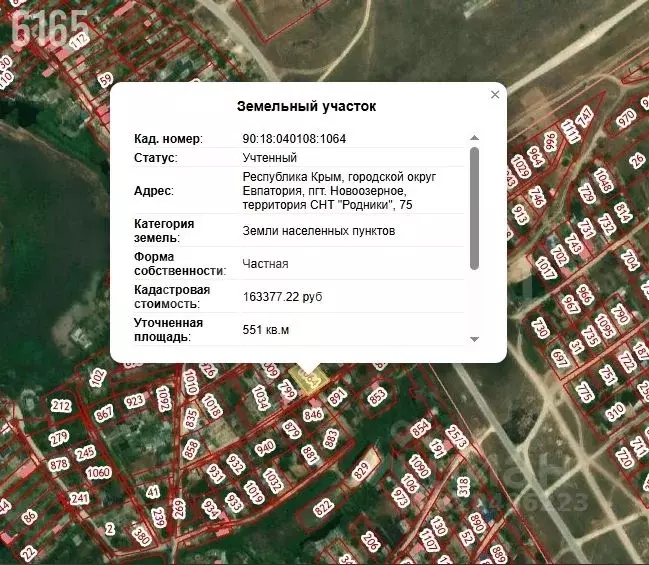Select parcel 829 on the map
Viewport: 649px width, 565px height.
coord(361,470)
